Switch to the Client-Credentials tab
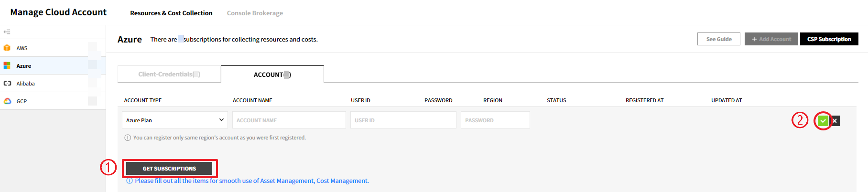868x192 pixels. 169,75
